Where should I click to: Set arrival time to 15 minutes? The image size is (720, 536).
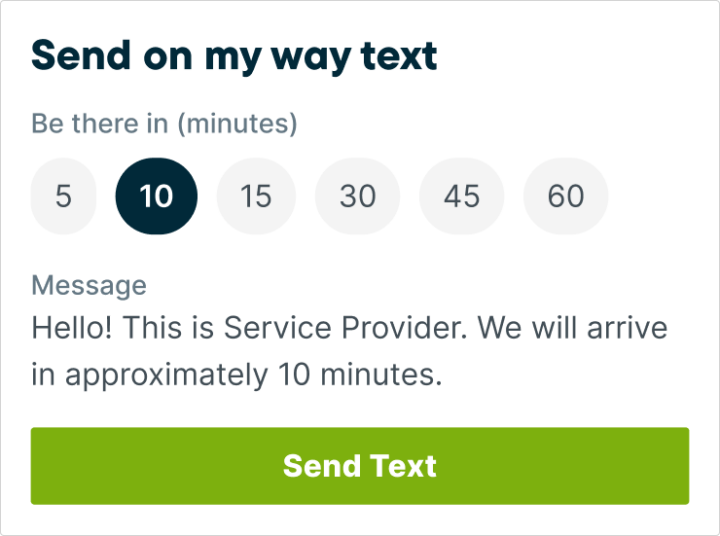(x=256, y=196)
